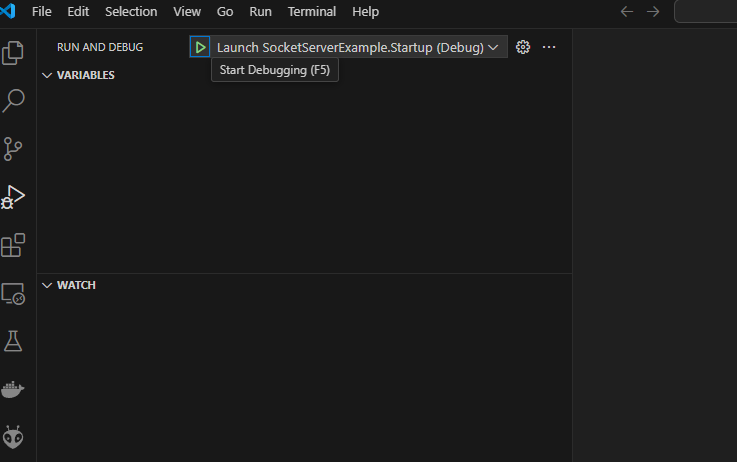Viewport: 737px width, 462px height.
Task: Select the Run and Debug activity icon
Action: (x=13, y=197)
